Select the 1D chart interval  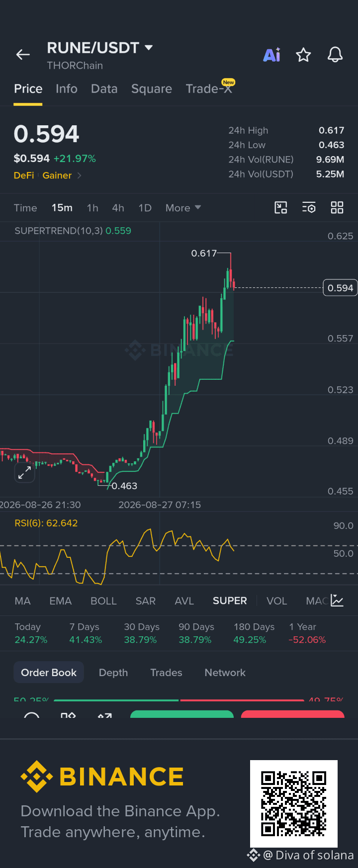(x=145, y=208)
